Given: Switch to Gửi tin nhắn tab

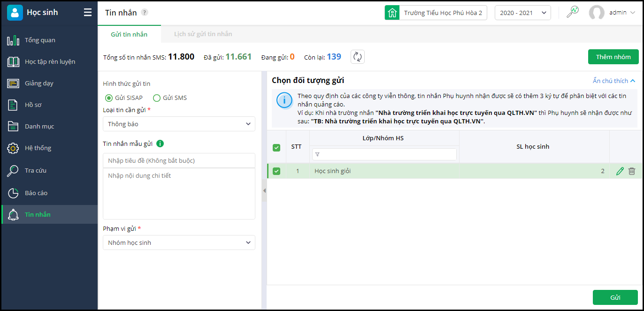Looking at the screenshot, I should click(129, 34).
